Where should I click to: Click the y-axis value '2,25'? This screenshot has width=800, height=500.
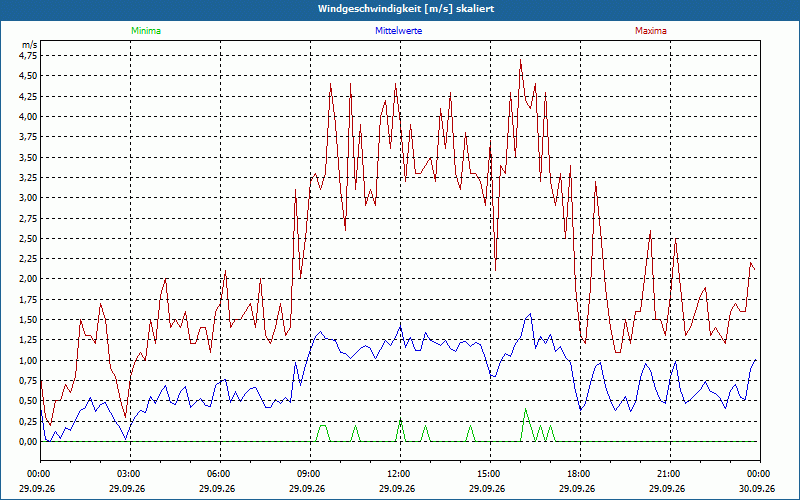point(29,259)
